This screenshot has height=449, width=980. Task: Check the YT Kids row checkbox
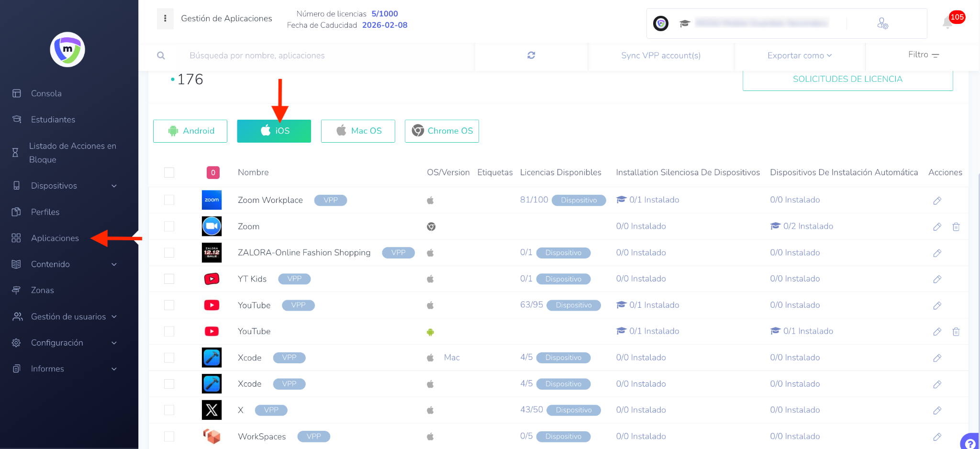[x=169, y=279]
